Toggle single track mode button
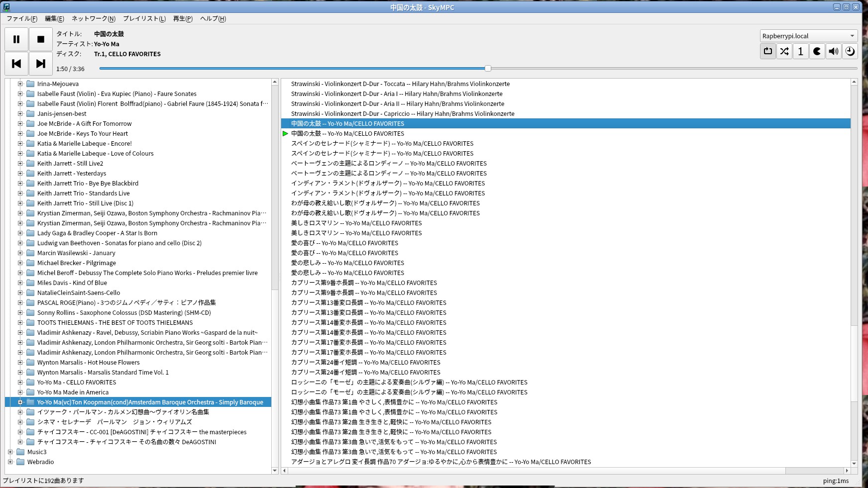Screen dimensions: 868x488 tap(800, 51)
